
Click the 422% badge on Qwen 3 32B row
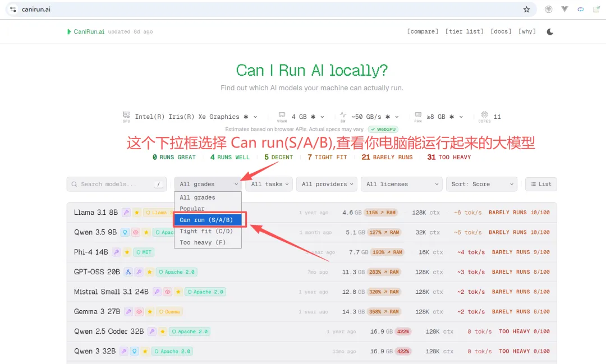403,351
